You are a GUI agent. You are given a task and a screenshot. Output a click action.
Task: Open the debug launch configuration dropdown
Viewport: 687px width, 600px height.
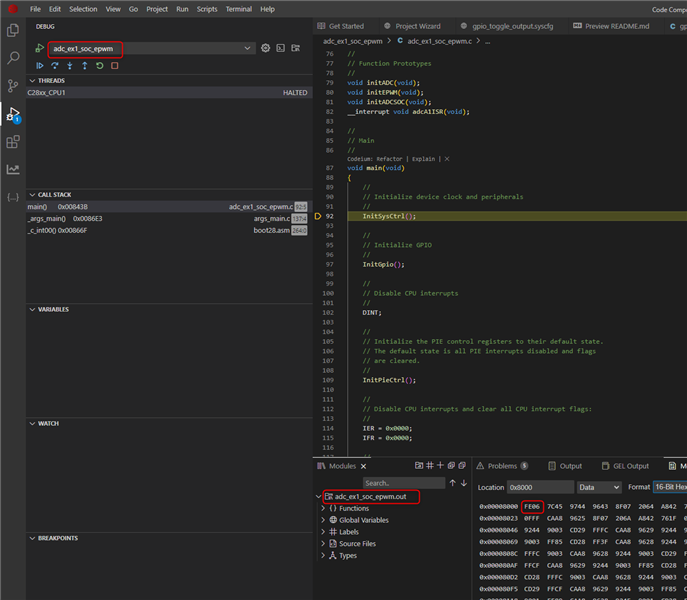[150, 48]
